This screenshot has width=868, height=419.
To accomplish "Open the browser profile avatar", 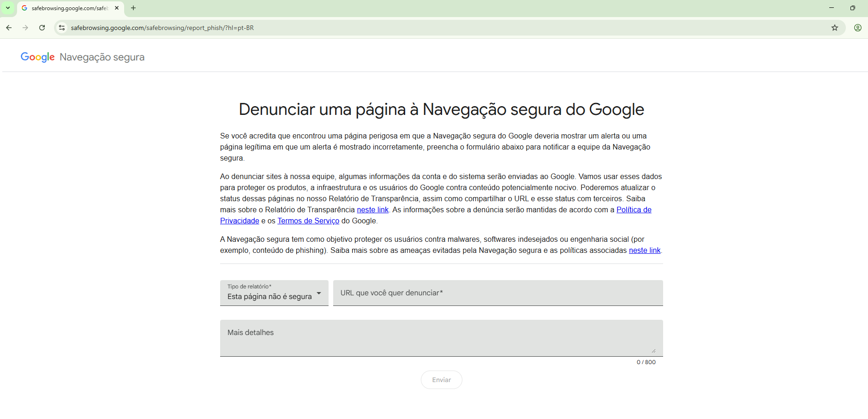I will pos(857,28).
